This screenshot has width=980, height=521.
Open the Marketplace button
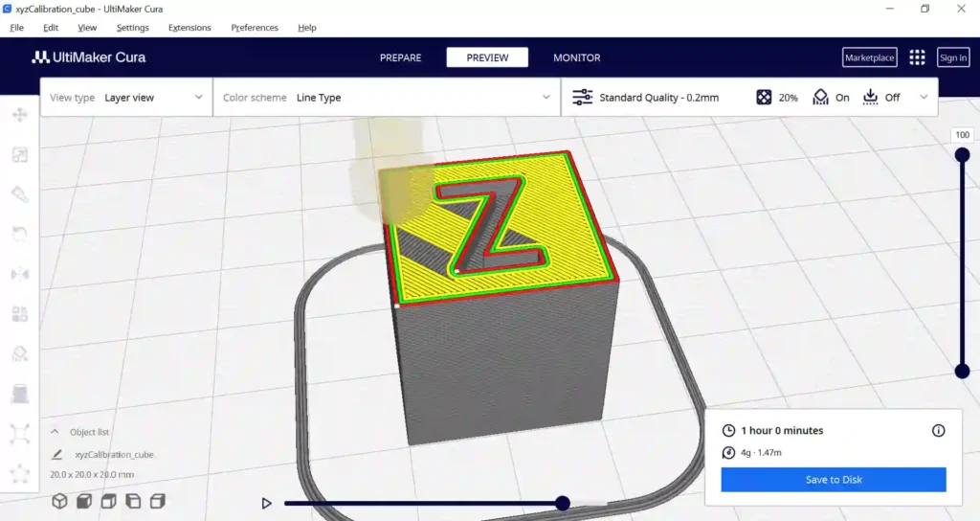[x=869, y=57]
